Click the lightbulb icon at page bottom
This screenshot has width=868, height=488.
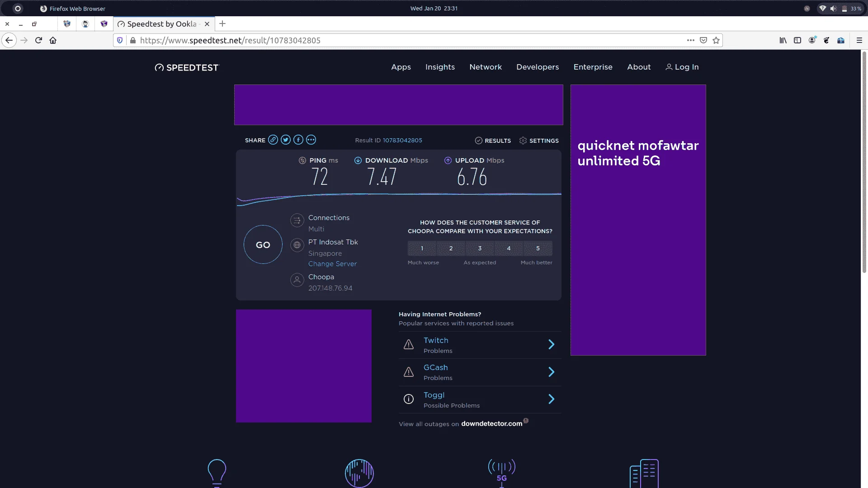(x=217, y=473)
